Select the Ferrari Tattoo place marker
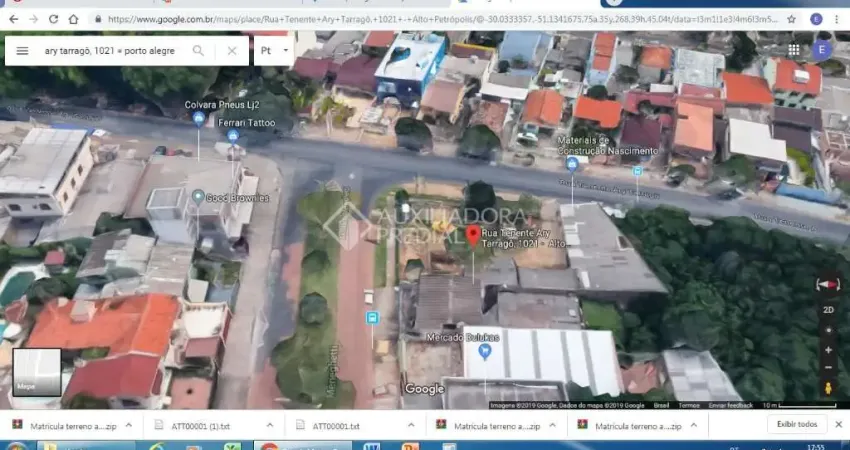The width and height of the screenshot is (850, 450). [x=233, y=136]
